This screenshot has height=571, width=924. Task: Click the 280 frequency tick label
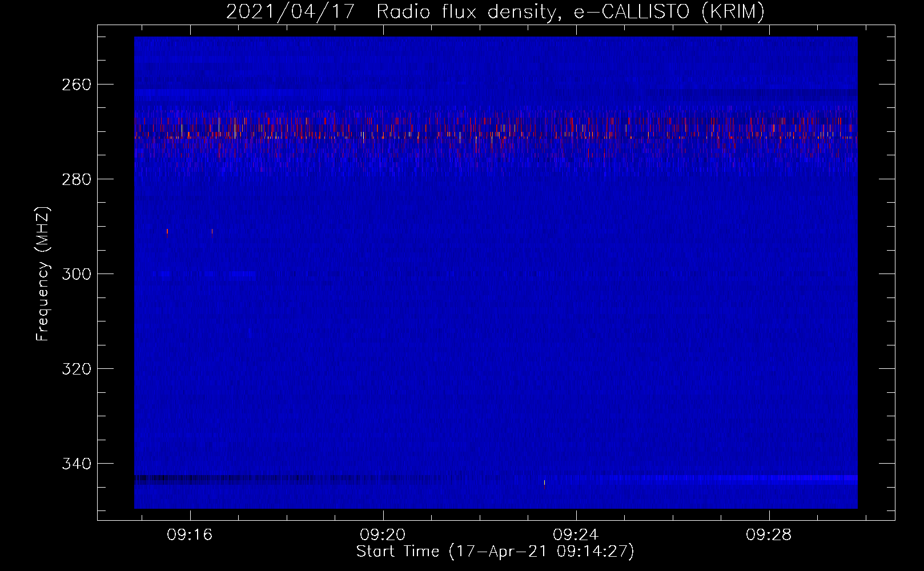point(76,179)
